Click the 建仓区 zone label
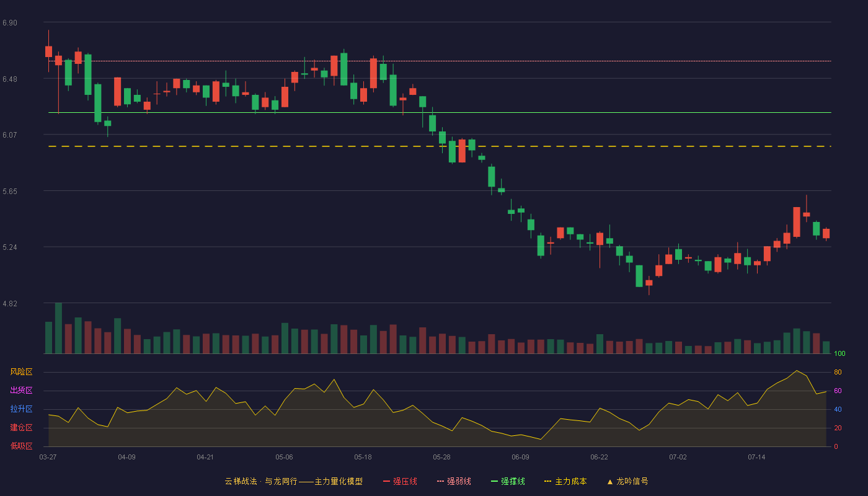Screen dimensions: 868x496 (x=21, y=428)
